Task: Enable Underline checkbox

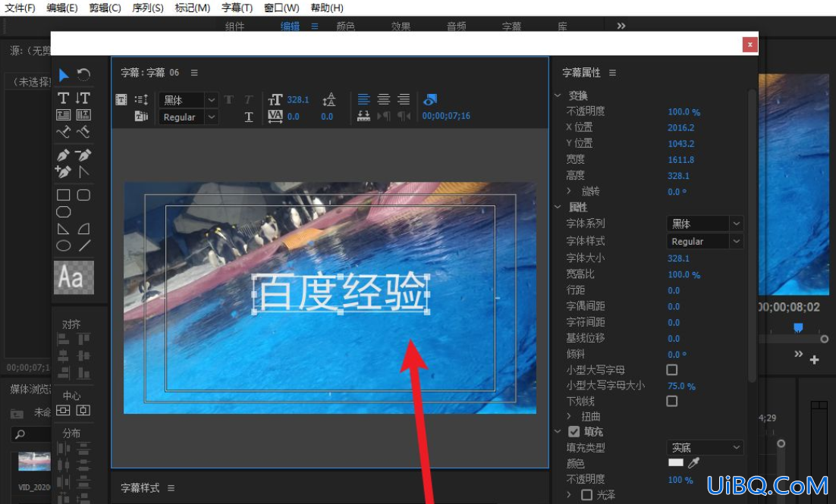Action: (672, 401)
